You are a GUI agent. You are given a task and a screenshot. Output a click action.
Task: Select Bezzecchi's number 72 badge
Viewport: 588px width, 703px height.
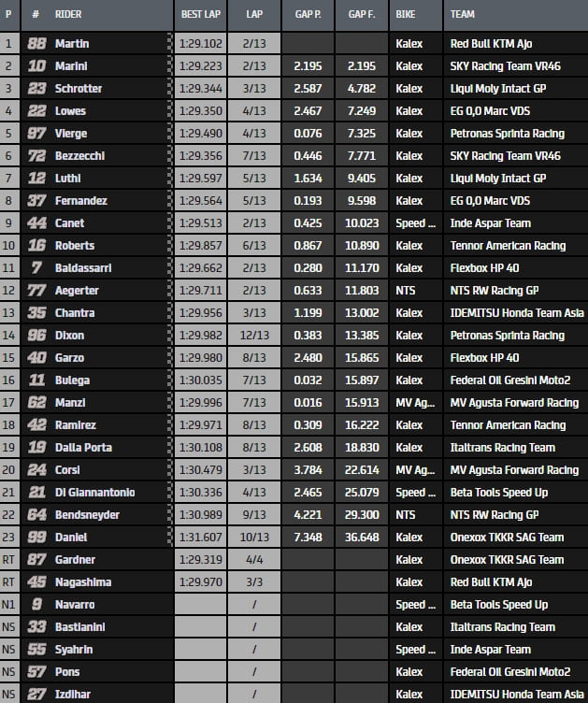tap(36, 155)
